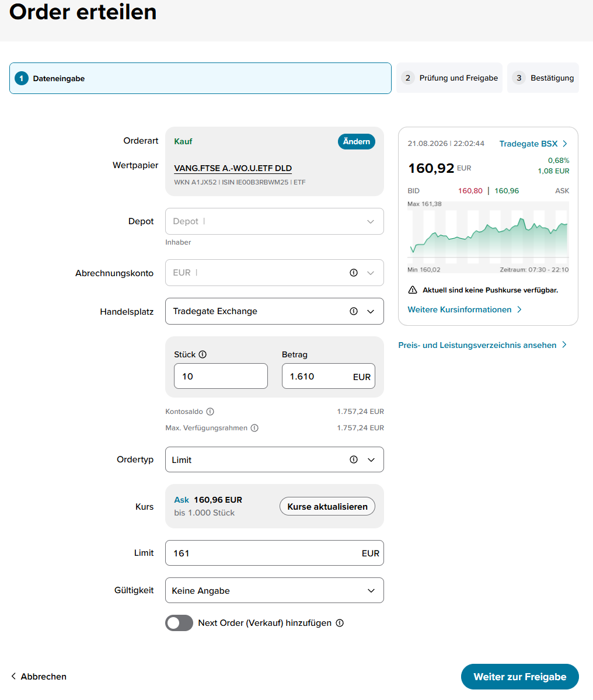Screen dimensions: 593x700
Task: Click the intraday price chart
Action: coord(488,236)
